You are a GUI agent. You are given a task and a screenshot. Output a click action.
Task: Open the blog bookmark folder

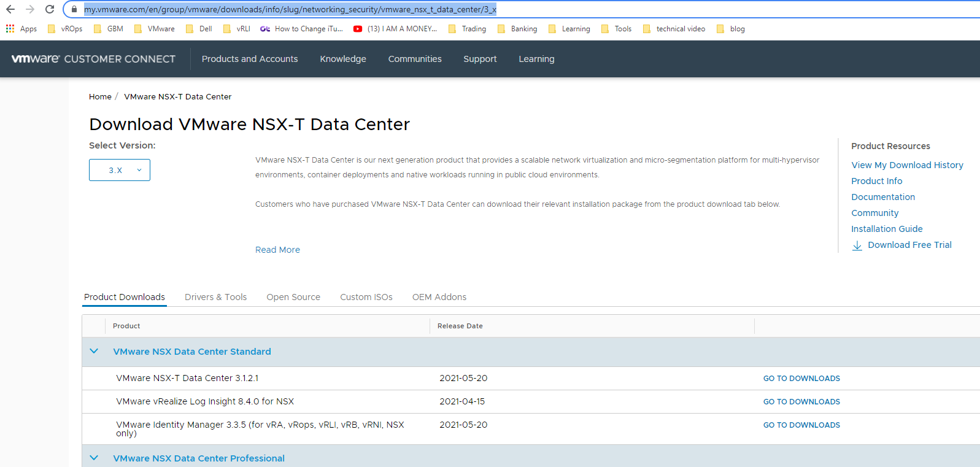731,29
